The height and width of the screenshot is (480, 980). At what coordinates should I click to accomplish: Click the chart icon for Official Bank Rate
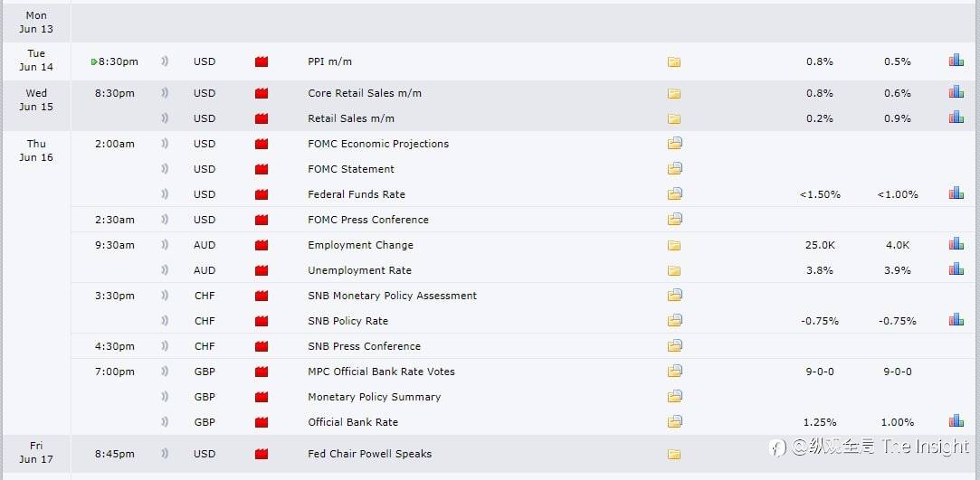tap(956, 421)
